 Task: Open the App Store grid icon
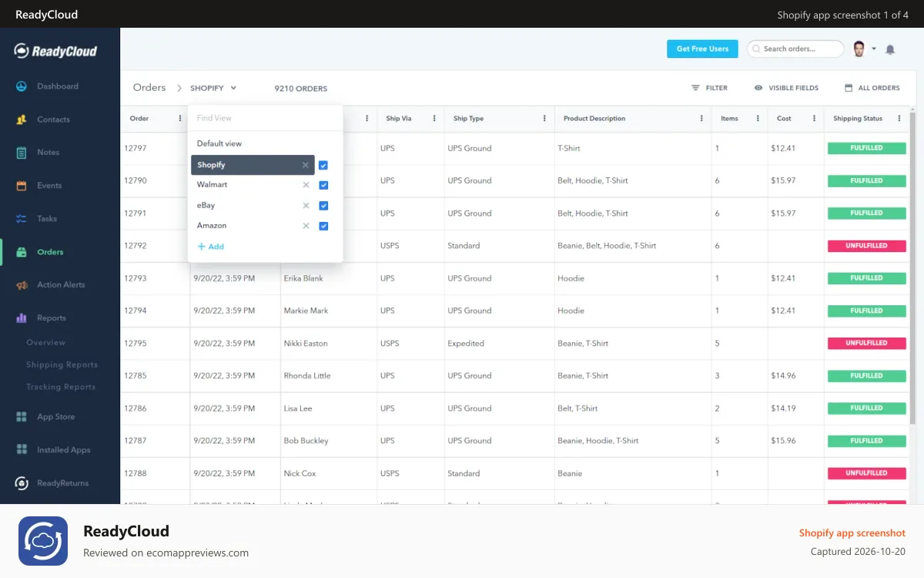click(x=22, y=417)
